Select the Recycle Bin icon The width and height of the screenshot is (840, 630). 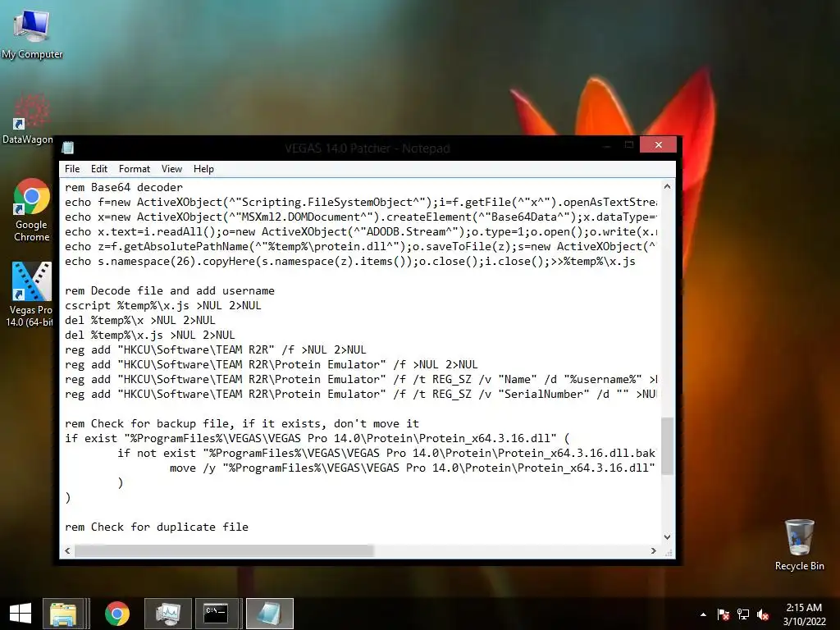(x=799, y=545)
